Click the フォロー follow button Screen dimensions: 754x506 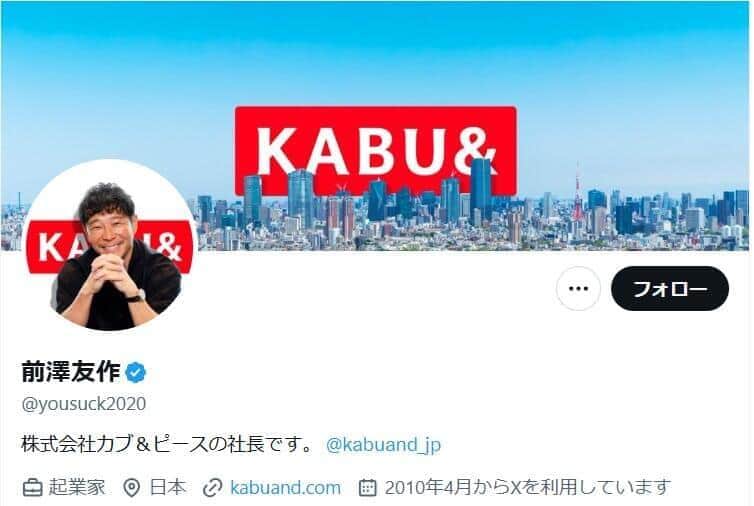click(x=669, y=289)
